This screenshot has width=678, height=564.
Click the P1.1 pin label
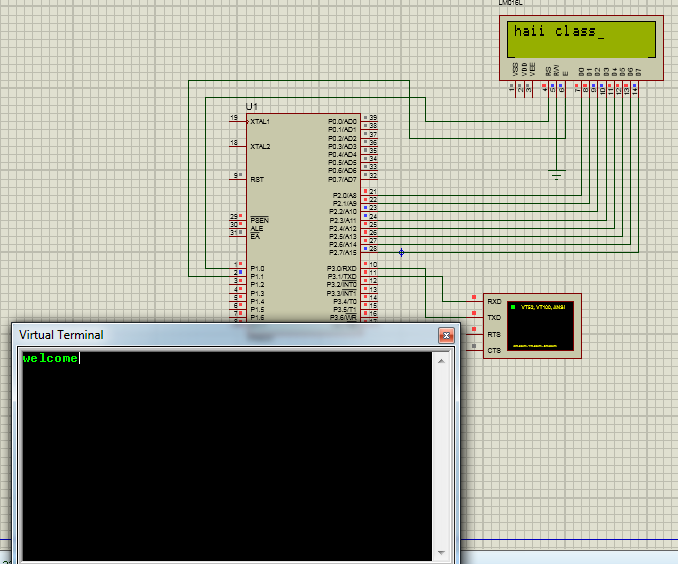tap(257, 276)
